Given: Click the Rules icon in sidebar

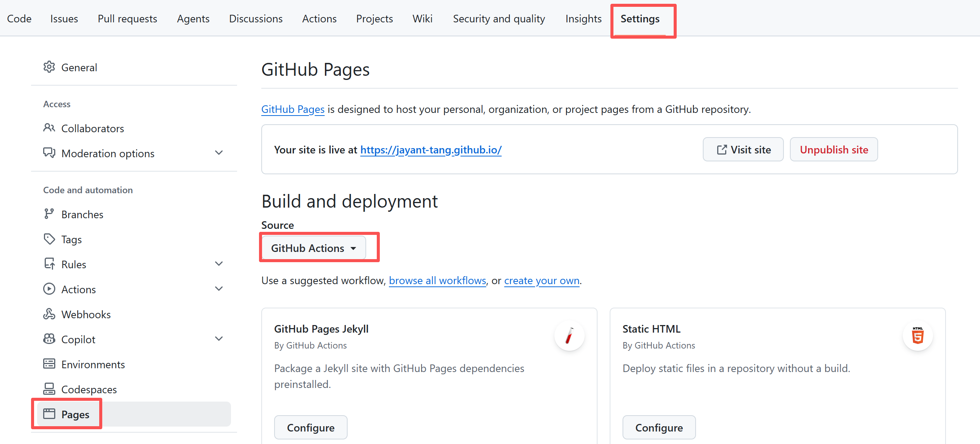Looking at the screenshot, I should click(x=49, y=264).
